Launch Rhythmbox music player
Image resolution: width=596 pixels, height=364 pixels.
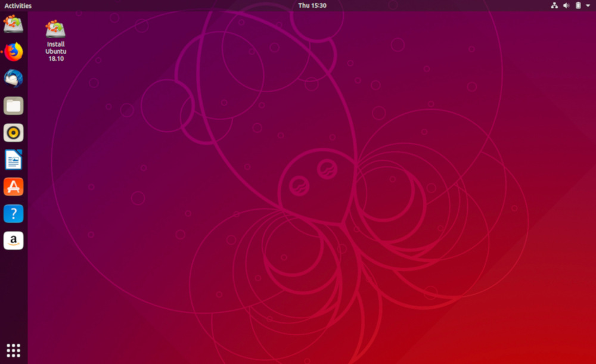pos(14,132)
